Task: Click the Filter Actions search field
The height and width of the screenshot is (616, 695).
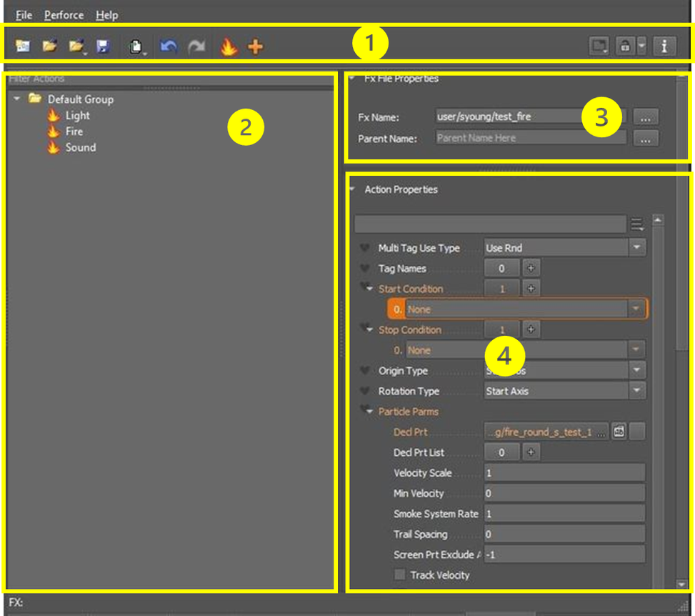Action: (170, 79)
